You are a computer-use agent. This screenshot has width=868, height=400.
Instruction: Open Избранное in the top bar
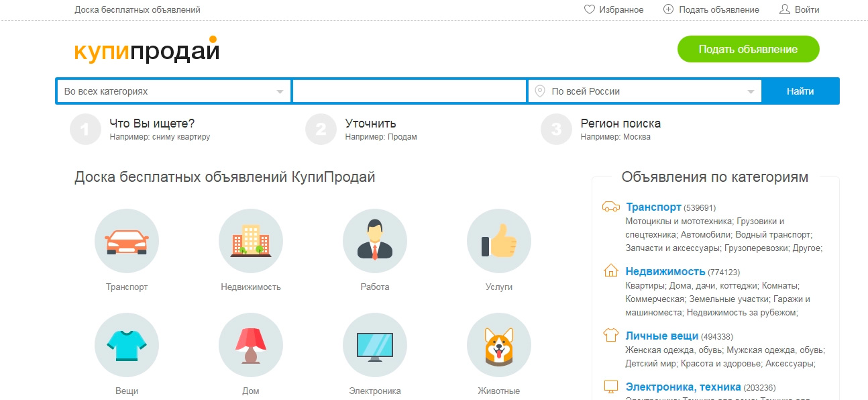[622, 10]
